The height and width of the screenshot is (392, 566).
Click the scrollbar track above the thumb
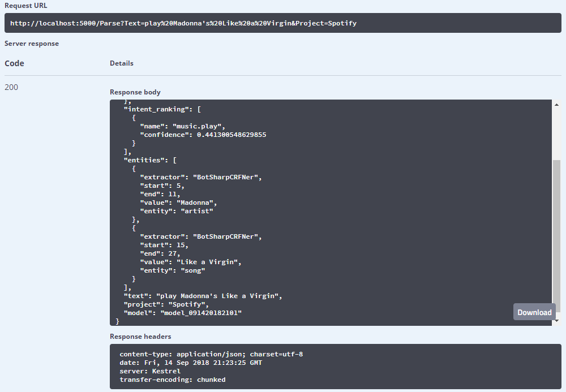coord(556,134)
